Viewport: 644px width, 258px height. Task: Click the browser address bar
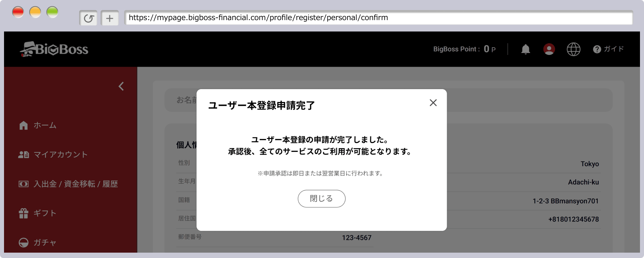click(x=378, y=18)
